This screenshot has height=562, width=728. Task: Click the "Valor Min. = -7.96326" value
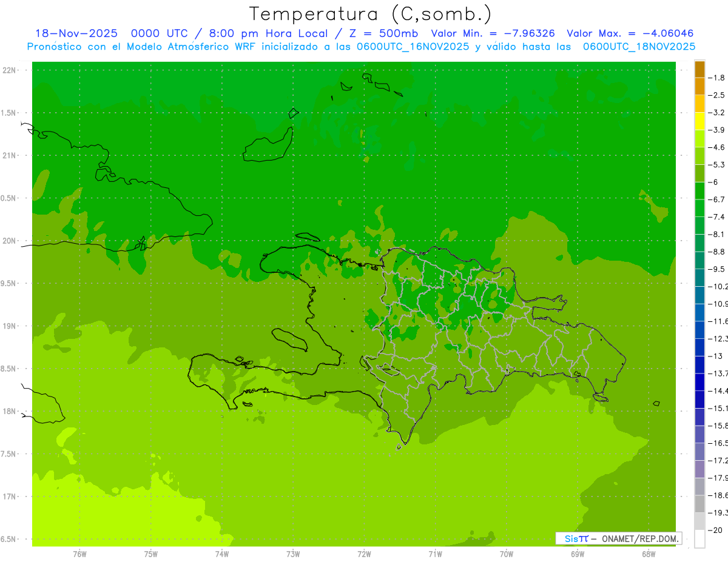493,33
